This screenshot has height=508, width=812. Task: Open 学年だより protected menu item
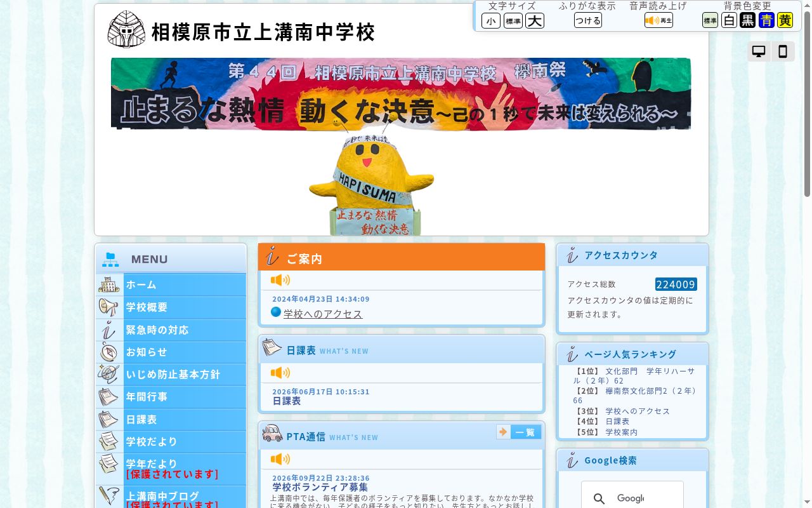[x=171, y=469]
